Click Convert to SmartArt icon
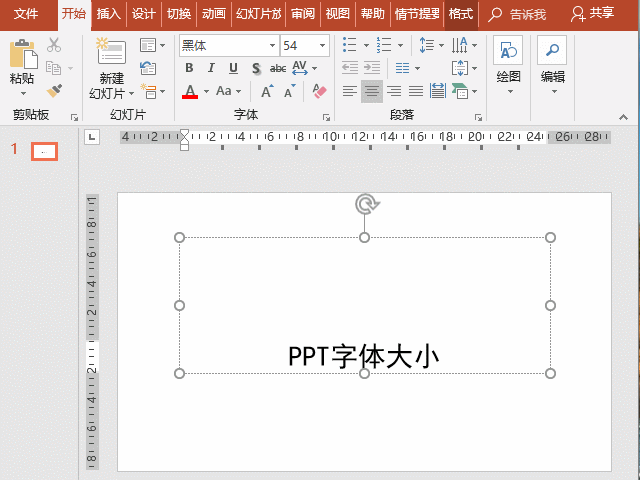640x480 pixels. click(x=460, y=91)
